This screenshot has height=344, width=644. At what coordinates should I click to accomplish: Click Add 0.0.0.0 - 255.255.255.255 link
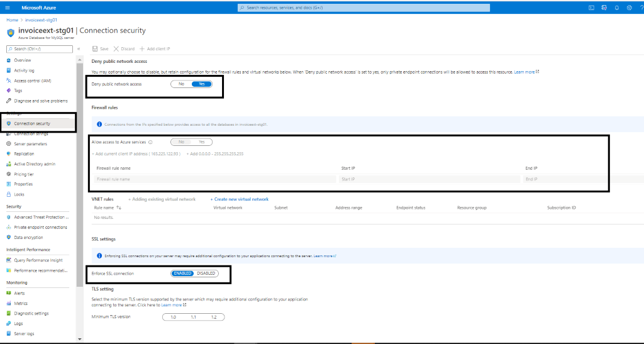coord(215,154)
